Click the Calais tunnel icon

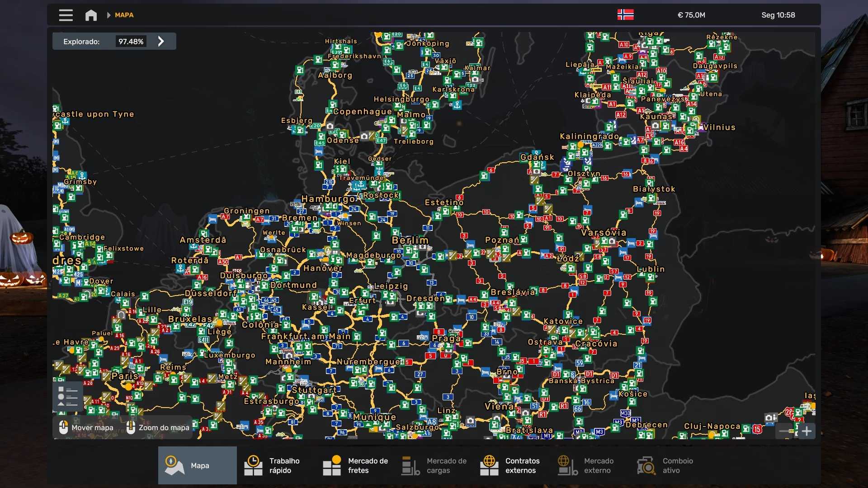tap(121, 314)
